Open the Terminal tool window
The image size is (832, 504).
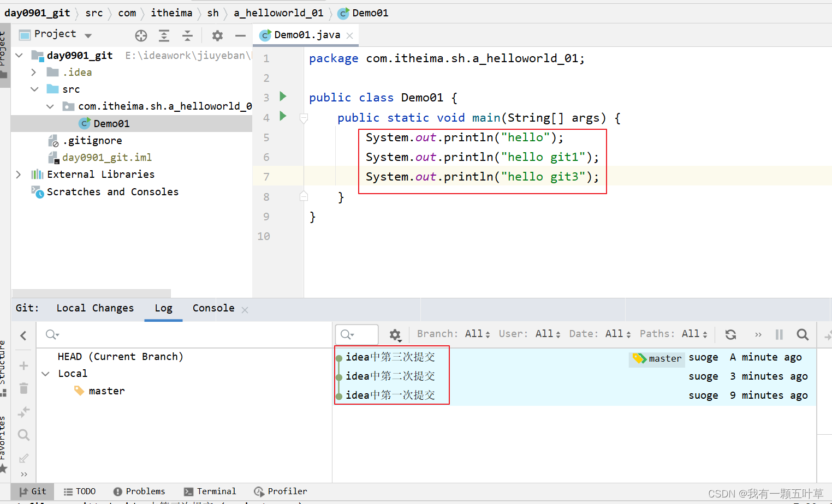tap(210, 491)
